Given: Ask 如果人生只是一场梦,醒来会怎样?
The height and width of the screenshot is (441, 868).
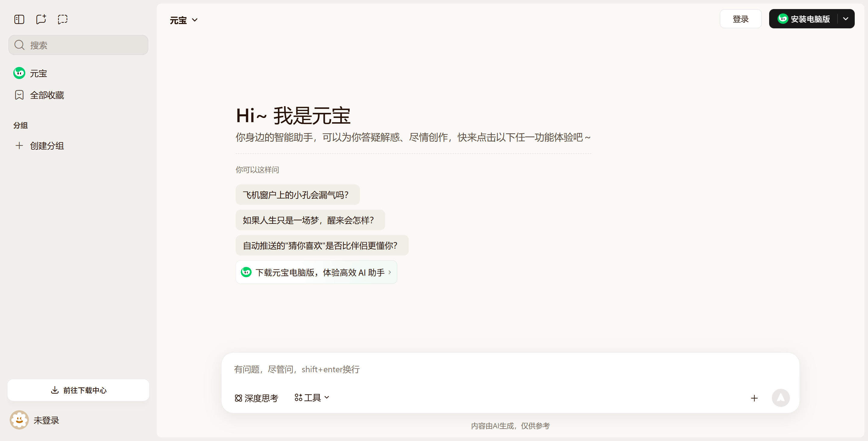Looking at the screenshot, I should point(310,220).
